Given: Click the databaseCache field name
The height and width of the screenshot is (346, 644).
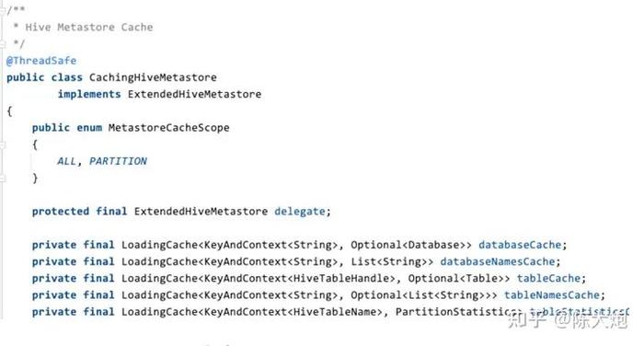Looking at the screenshot, I should [520, 245].
